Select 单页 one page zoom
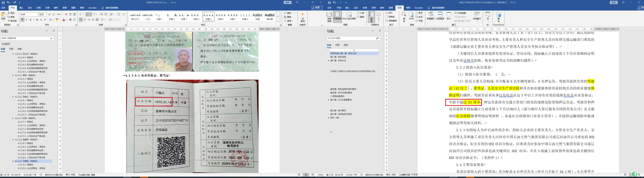Viewport: 644px width, 178px height. (419, 13)
